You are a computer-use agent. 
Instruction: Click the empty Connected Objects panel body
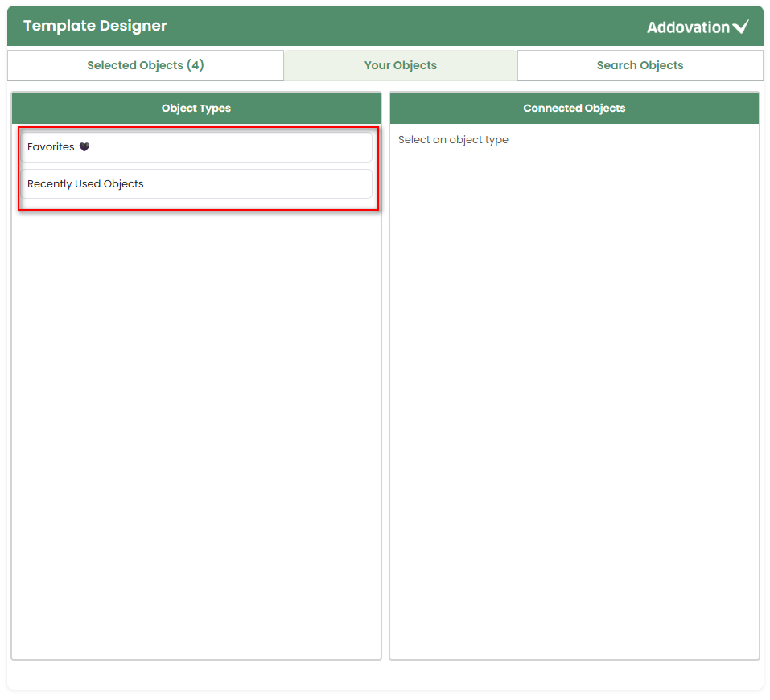coord(574,402)
